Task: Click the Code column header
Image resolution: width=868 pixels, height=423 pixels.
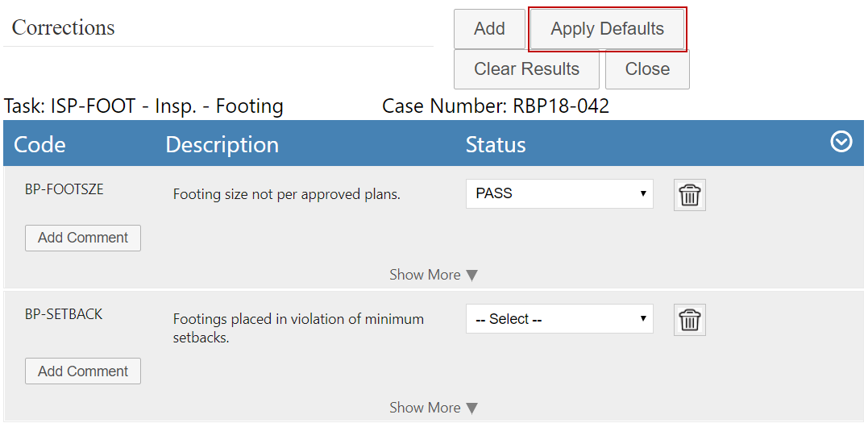Action: click(39, 144)
